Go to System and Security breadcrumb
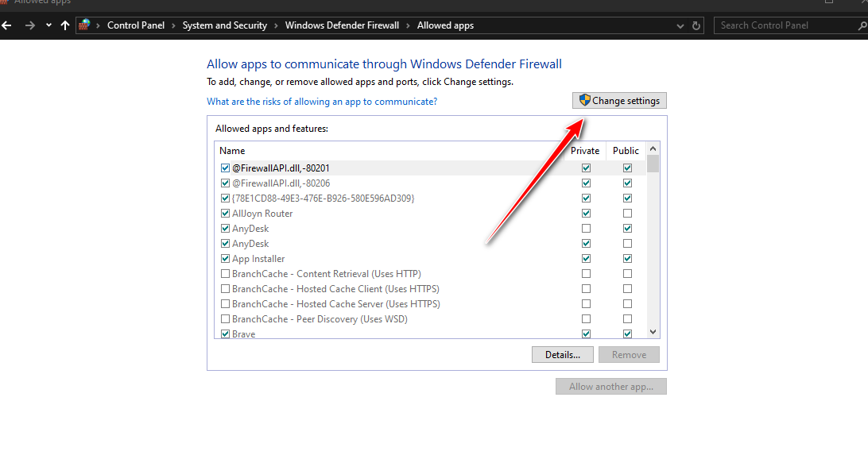This screenshot has height=455, width=868. (224, 25)
